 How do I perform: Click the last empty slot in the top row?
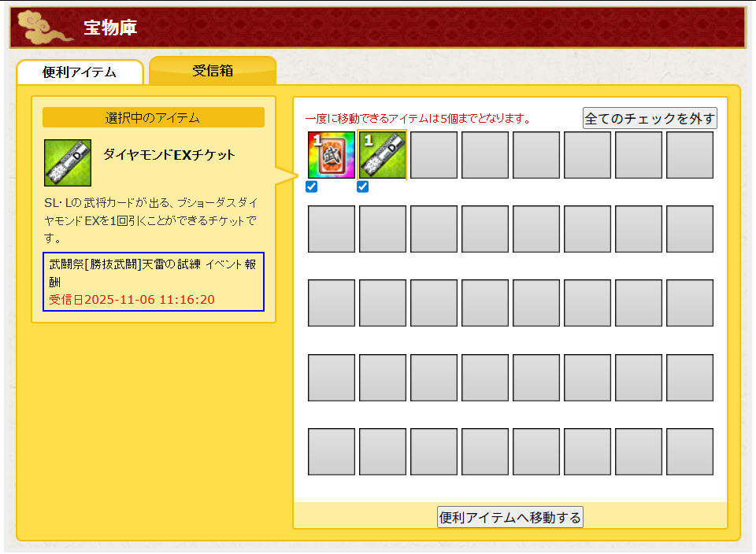[x=689, y=155]
